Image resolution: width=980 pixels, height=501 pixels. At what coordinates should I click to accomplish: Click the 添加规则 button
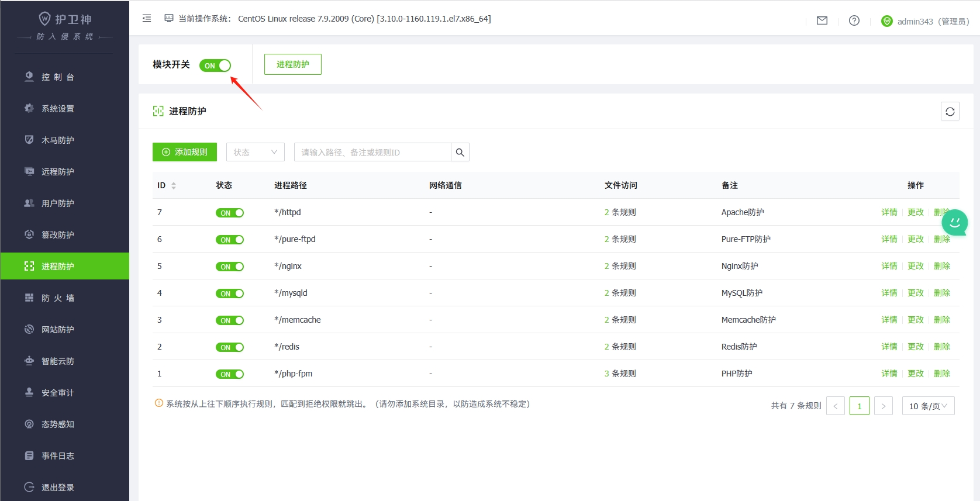(185, 152)
